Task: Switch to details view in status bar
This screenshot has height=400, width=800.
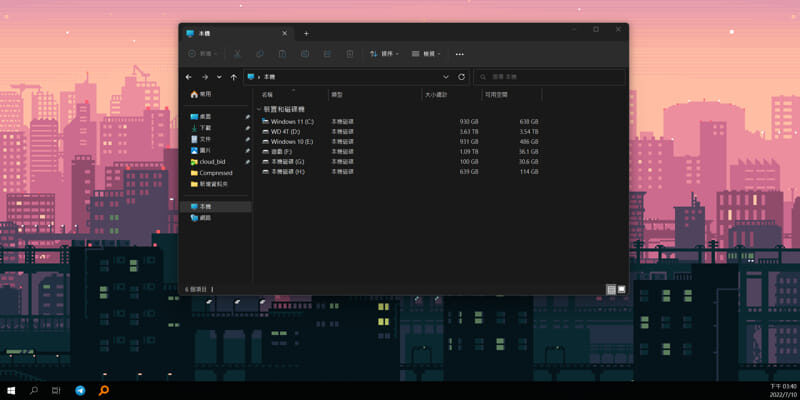Action: tap(611, 289)
